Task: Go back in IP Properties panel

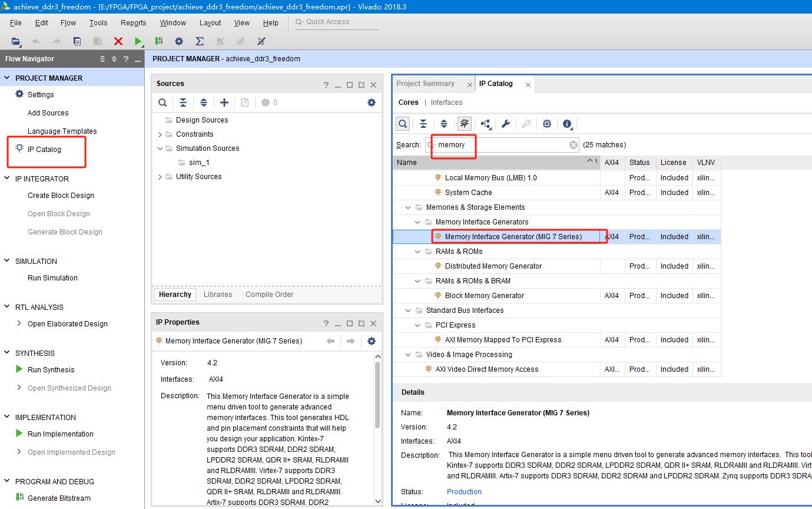Action: click(x=330, y=341)
